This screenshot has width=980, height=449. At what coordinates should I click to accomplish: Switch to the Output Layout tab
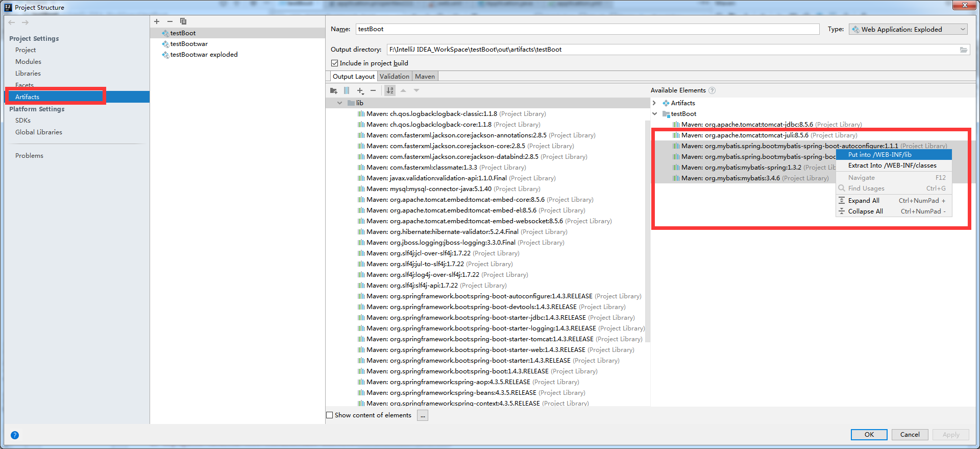click(x=353, y=77)
